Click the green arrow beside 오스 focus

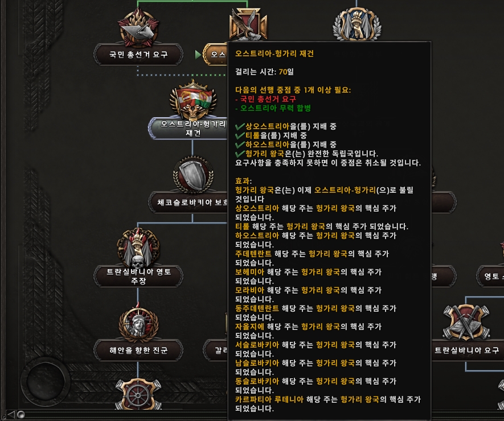(x=198, y=55)
